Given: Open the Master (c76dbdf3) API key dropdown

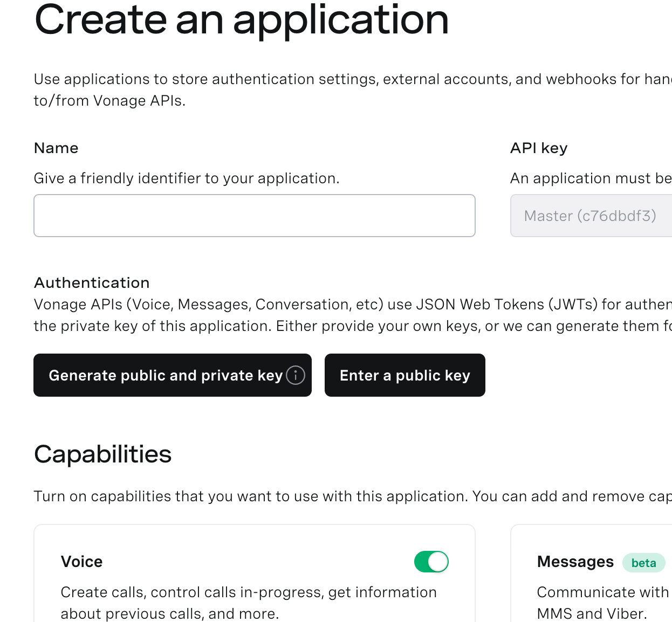Looking at the screenshot, I should click(x=591, y=216).
